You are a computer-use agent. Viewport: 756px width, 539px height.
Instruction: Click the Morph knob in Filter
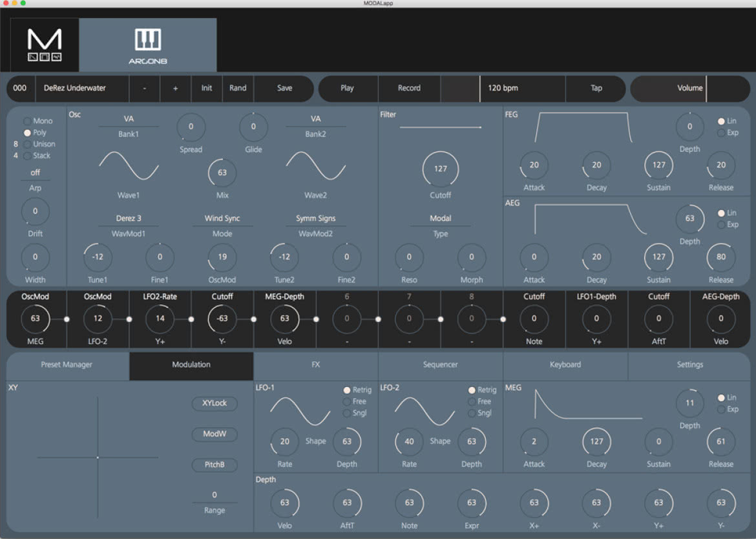[x=472, y=257]
